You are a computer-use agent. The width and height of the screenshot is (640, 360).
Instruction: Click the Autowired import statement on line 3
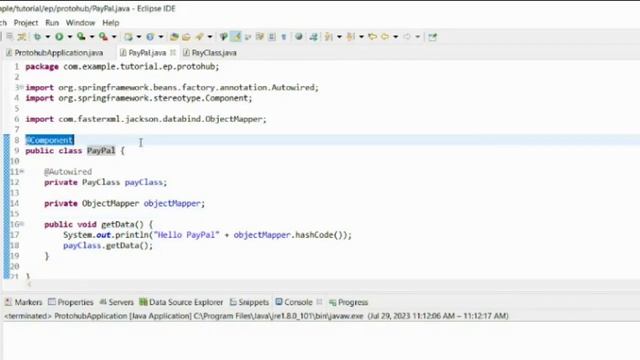[172, 87]
